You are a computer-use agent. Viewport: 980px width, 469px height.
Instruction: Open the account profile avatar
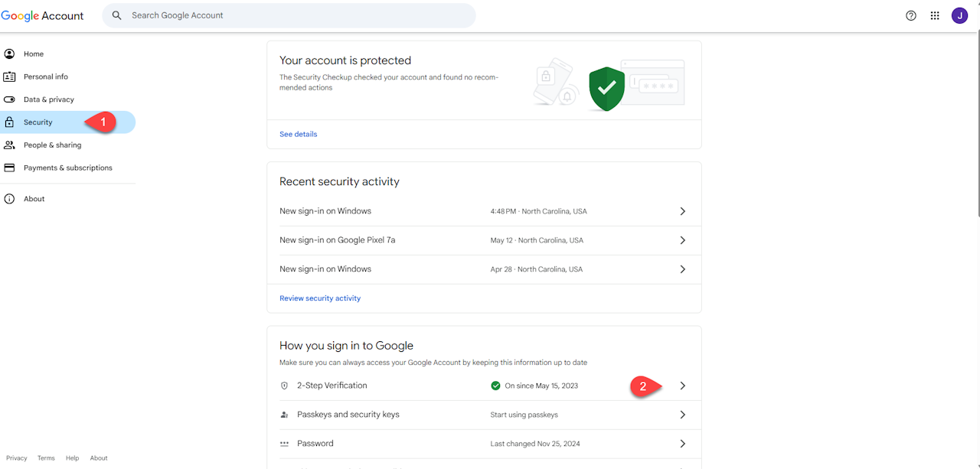959,15
